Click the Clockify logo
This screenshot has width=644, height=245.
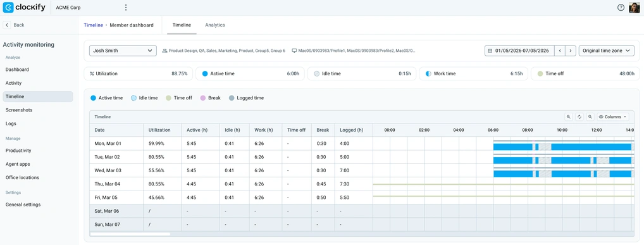(x=24, y=8)
